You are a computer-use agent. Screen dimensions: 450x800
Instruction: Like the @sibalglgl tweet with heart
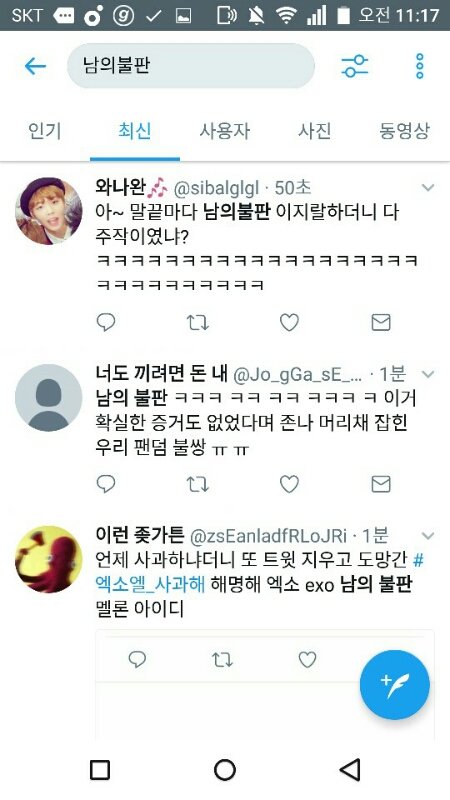click(x=289, y=322)
